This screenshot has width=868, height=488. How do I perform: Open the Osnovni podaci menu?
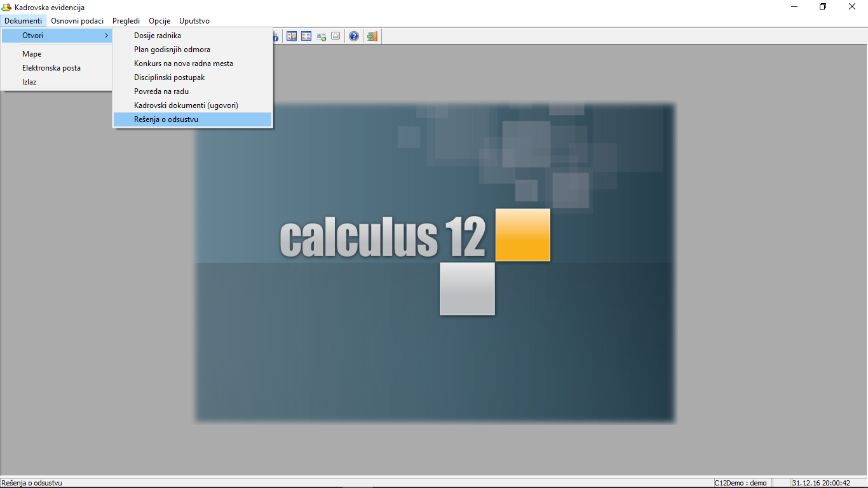pyautogui.click(x=77, y=21)
